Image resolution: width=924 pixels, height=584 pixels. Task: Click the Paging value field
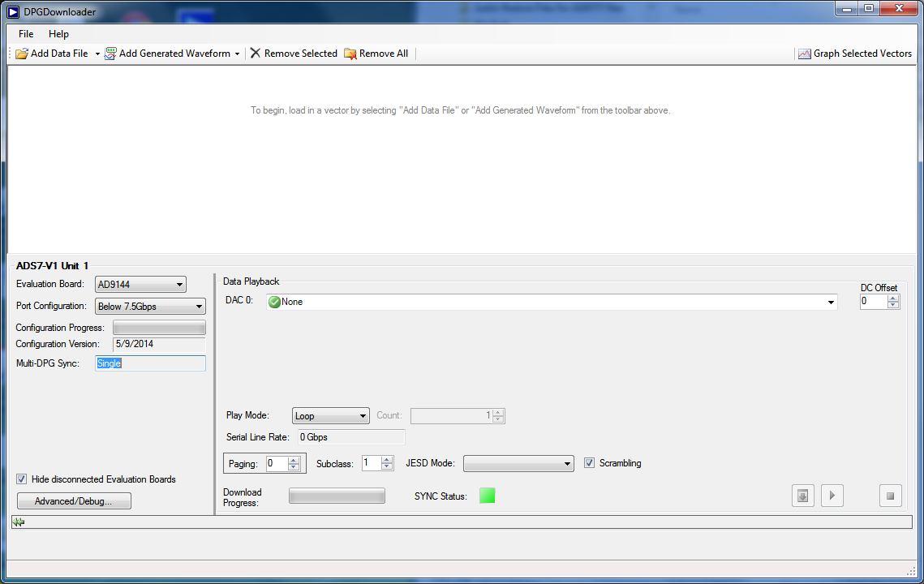277,463
